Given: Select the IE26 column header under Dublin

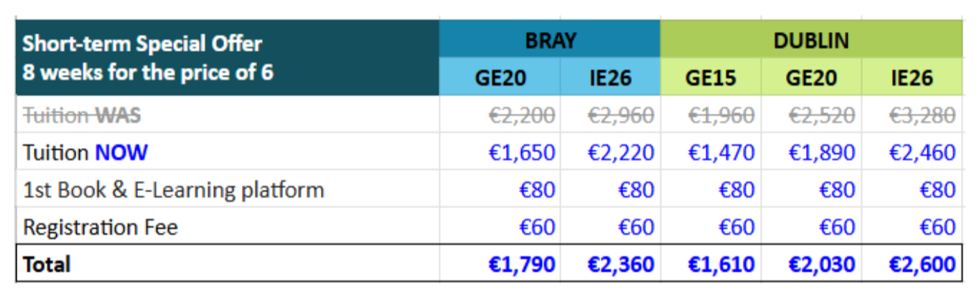Looking at the screenshot, I should point(912,78).
